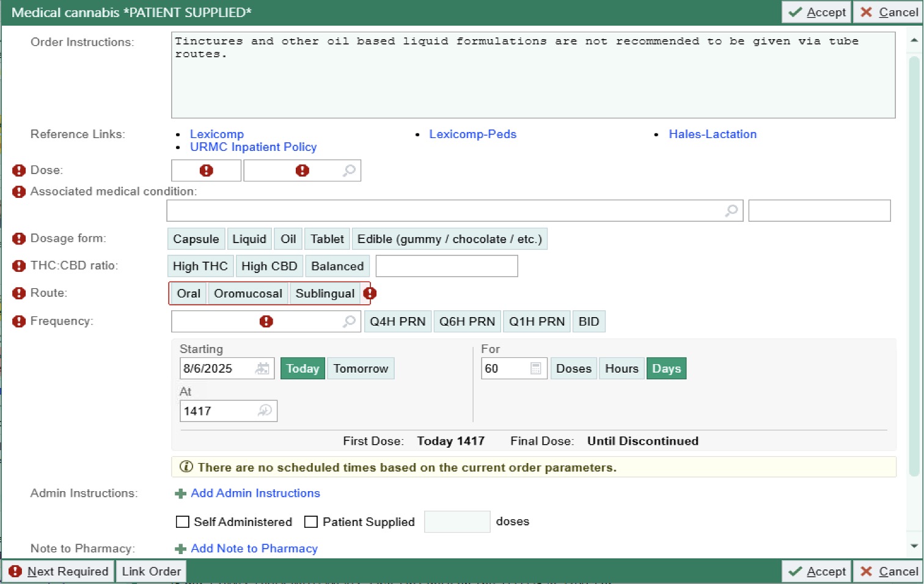Select the Balanced THC:CBD ratio
Image resolution: width=924 pixels, height=584 pixels.
point(337,266)
